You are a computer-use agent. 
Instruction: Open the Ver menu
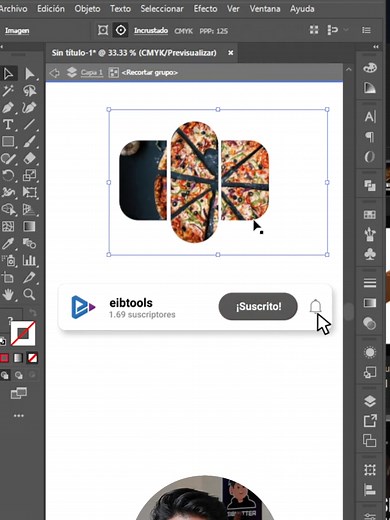(x=233, y=9)
